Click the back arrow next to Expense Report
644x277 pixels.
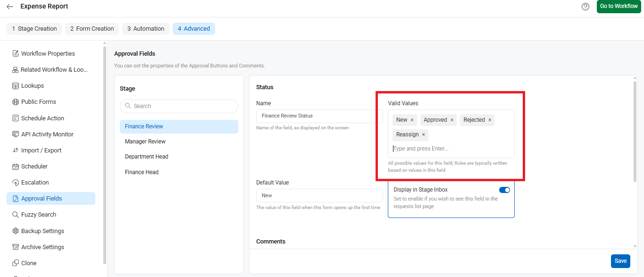click(x=10, y=7)
